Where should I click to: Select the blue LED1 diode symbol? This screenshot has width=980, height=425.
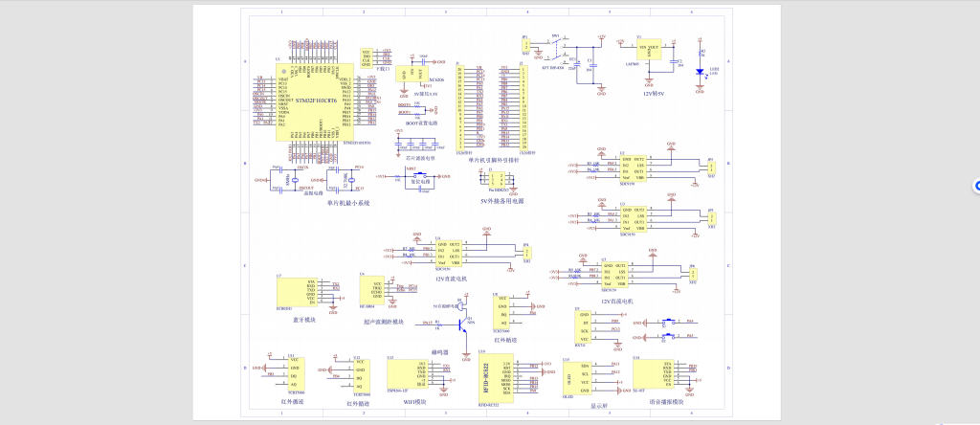tap(701, 70)
